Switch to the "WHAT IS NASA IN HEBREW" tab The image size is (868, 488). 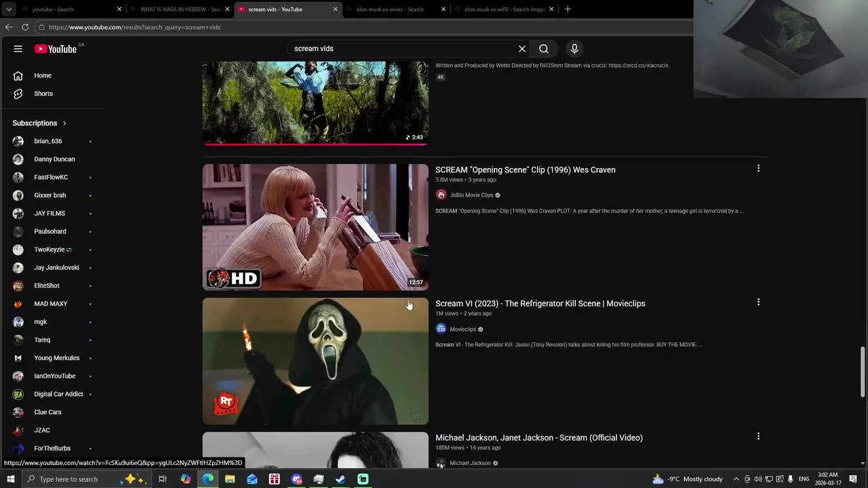pos(180,9)
